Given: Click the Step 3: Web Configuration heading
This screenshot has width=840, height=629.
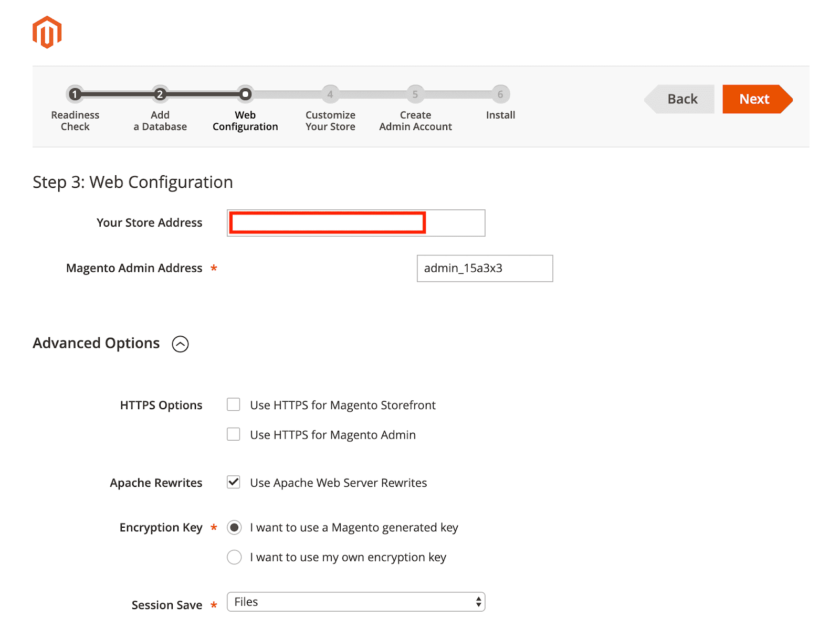Looking at the screenshot, I should click(133, 182).
